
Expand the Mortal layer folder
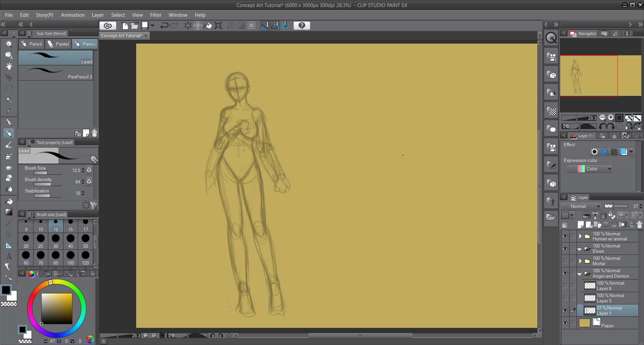coord(580,261)
